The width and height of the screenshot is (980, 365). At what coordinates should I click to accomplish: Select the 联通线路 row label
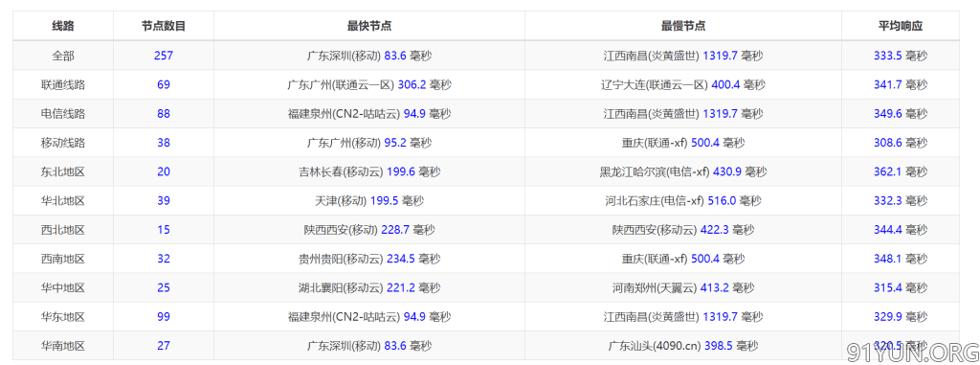[x=63, y=84]
